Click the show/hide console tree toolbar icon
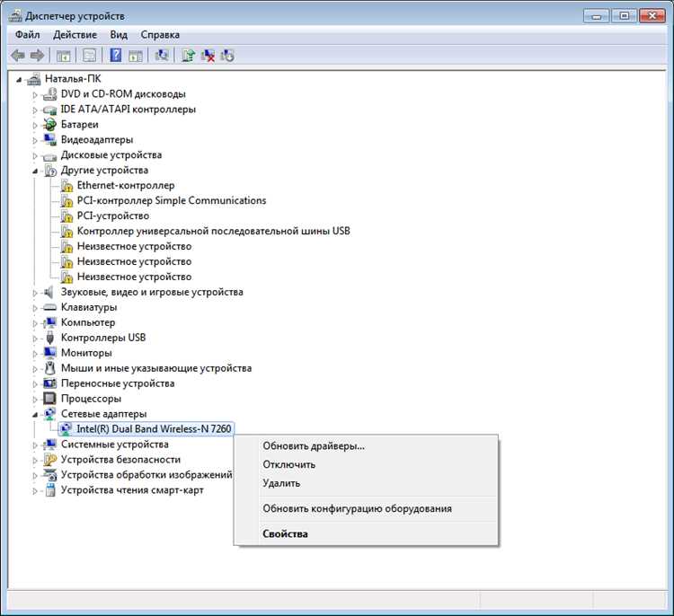This screenshot has width=674, height=616. tap(64, 56)
